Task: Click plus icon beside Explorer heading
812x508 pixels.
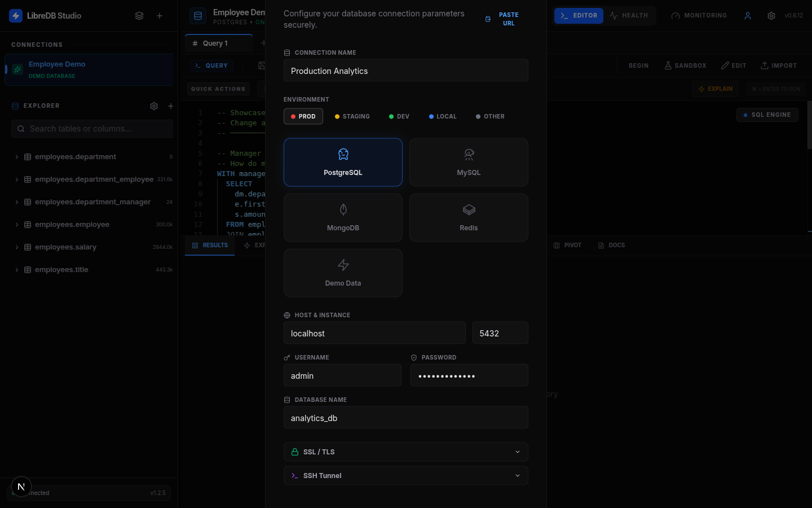Action: point(171,106)
